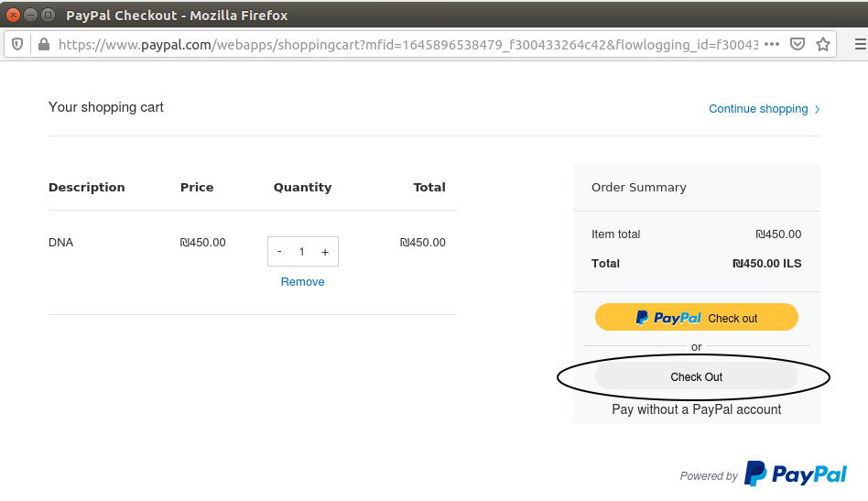Maximize the Firefox window
This screenshot has width=868, height=501.
49,15
